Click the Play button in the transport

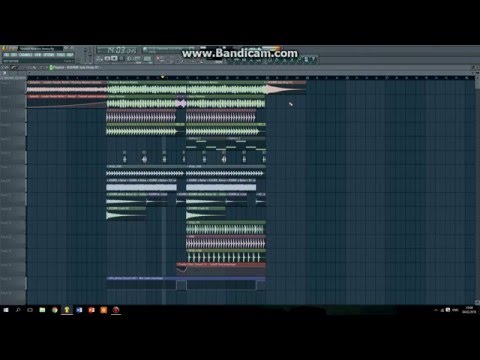coord(108,59)
